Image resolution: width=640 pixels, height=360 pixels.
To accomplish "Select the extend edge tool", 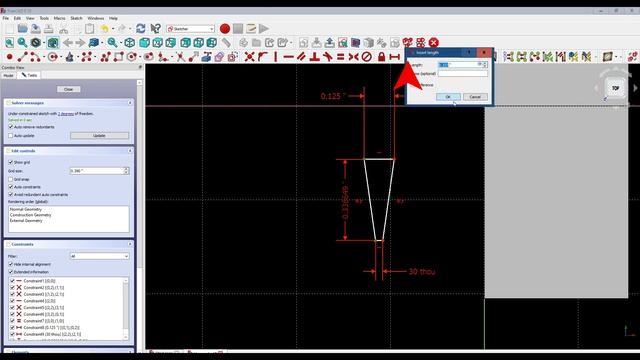I will click(x=193, y=57).
